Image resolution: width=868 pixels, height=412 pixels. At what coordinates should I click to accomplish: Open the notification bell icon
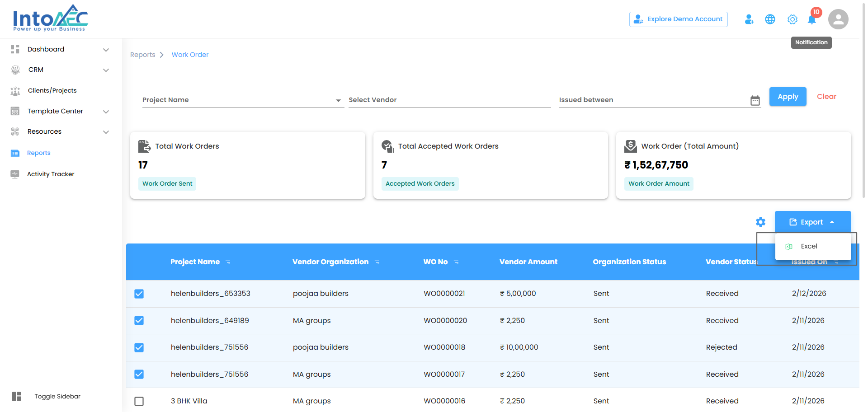tap(812, 19)
